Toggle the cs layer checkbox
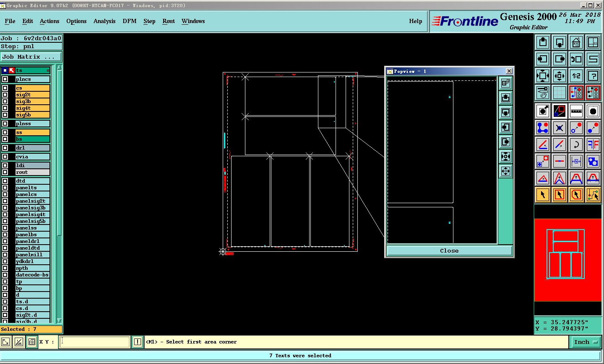604x364 pixels. (5, 88)
